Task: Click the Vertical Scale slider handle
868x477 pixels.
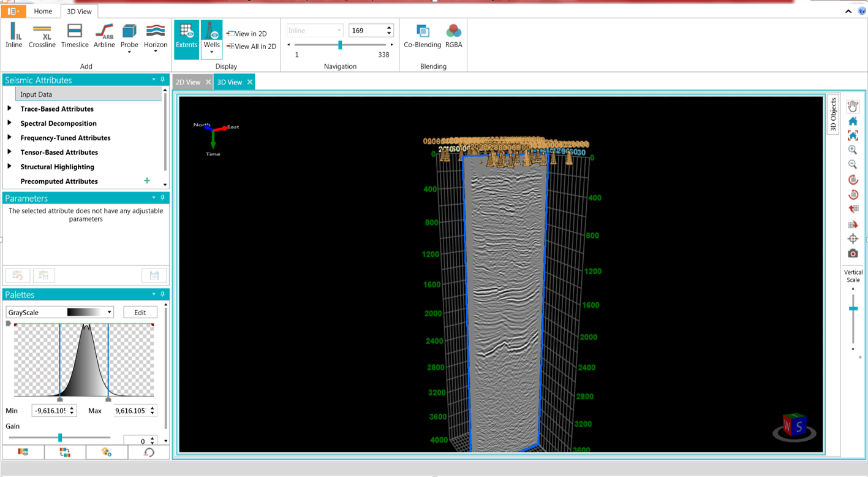Action: [853, 308]
